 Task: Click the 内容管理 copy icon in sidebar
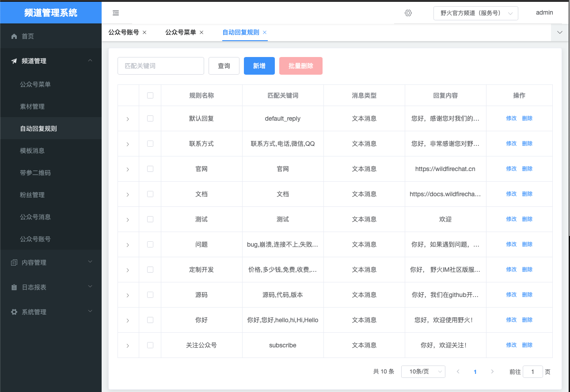(14, 263)
